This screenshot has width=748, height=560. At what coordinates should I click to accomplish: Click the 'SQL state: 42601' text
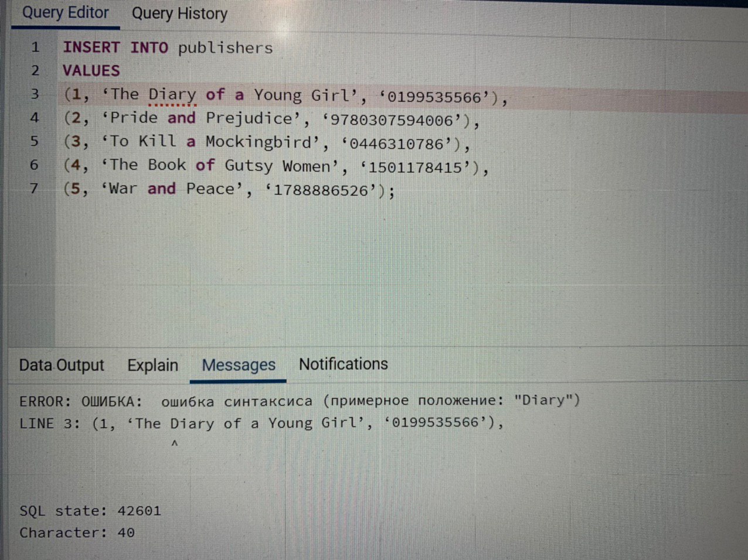(90, 510)
